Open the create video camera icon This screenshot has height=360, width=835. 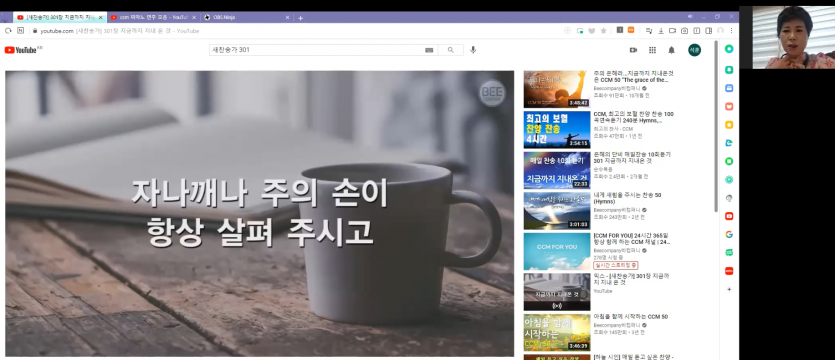pyautogui.click(x=633, y=50)
